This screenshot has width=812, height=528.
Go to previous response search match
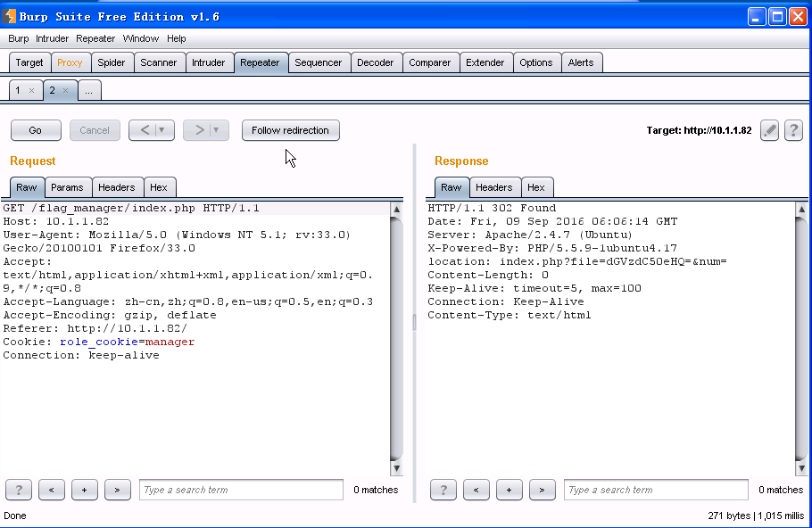point(476,490)
